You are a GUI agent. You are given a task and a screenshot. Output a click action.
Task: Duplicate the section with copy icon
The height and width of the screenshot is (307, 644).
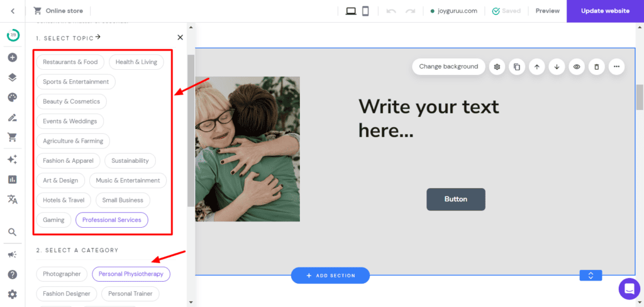517,67
